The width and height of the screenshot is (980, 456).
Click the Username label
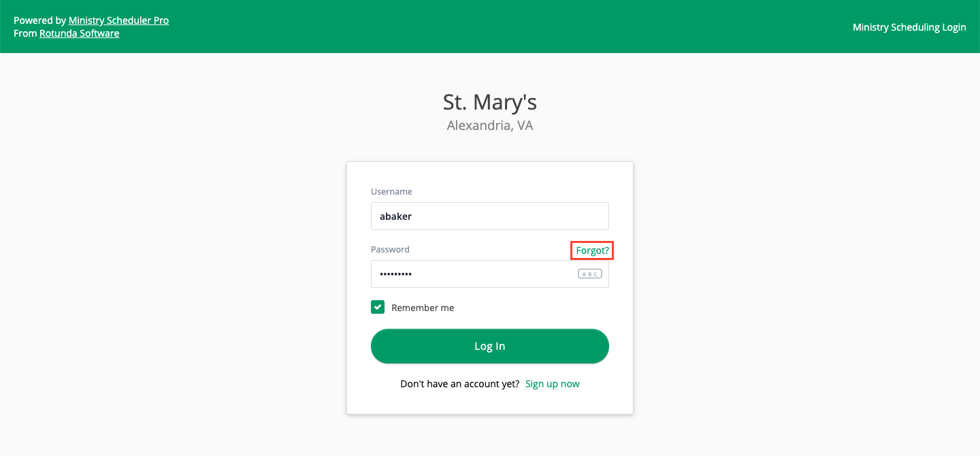point(391,191)
